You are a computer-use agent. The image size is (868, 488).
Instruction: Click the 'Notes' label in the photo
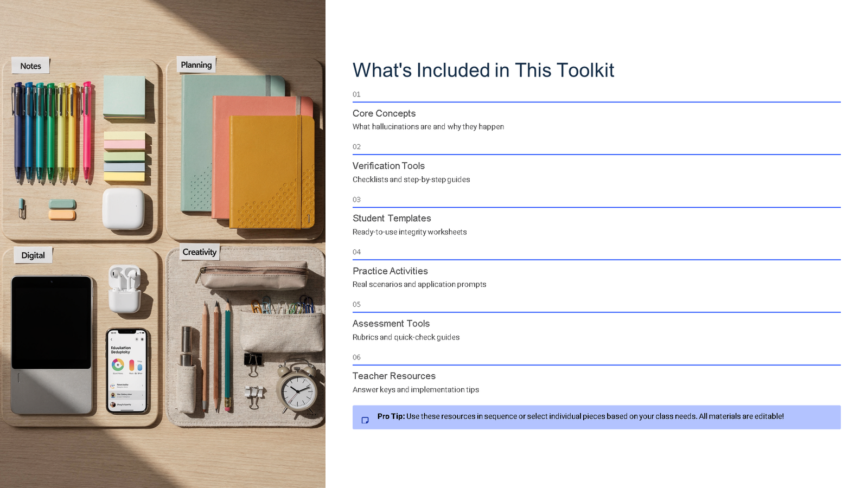click(31, 66)
